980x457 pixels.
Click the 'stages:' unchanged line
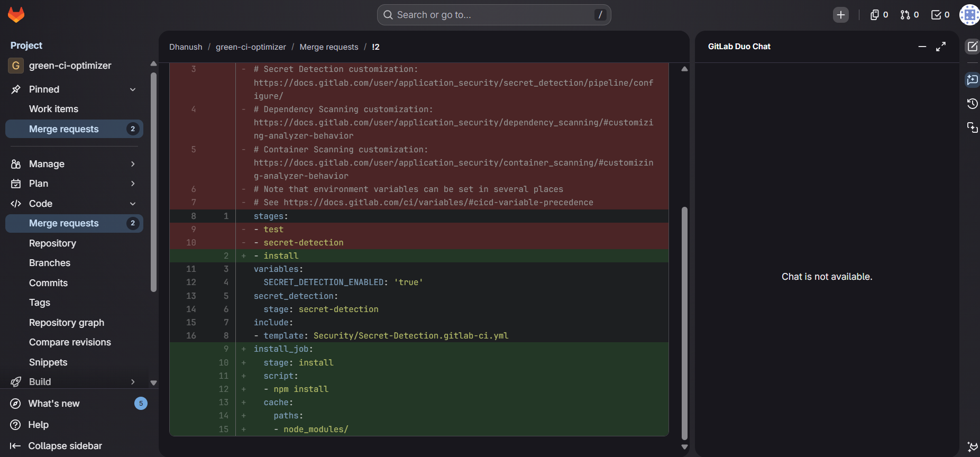click(x=419, y=216)
